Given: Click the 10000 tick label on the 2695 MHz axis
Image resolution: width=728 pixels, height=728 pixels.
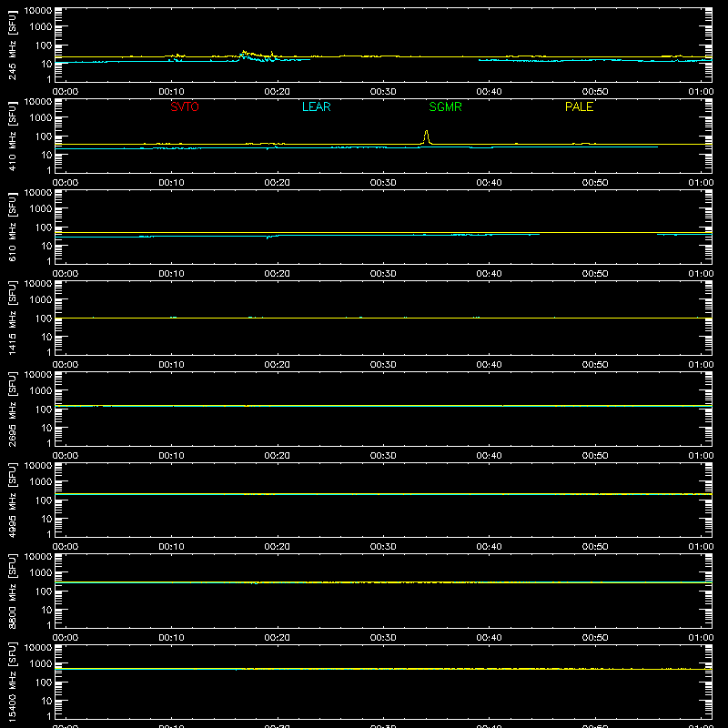Looking at the screenshot, I should 38,375.
